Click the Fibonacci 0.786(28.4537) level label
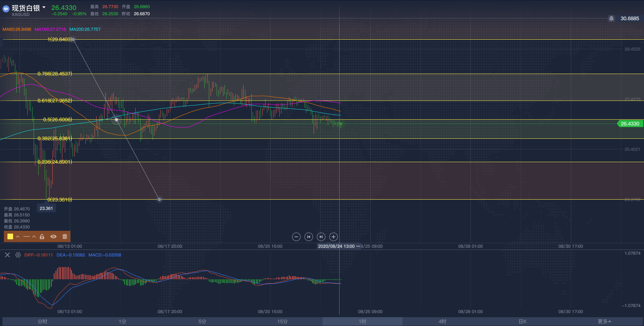The width and height of the screenshot is (644, 326). [55, 74]
